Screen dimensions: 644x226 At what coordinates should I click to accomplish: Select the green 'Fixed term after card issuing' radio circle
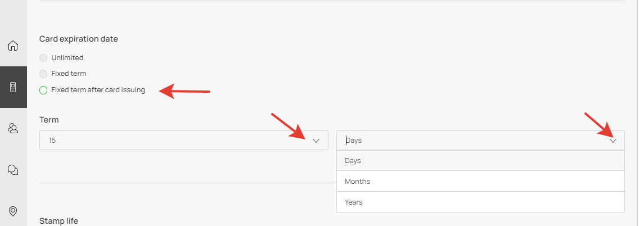tap(43, 90)
